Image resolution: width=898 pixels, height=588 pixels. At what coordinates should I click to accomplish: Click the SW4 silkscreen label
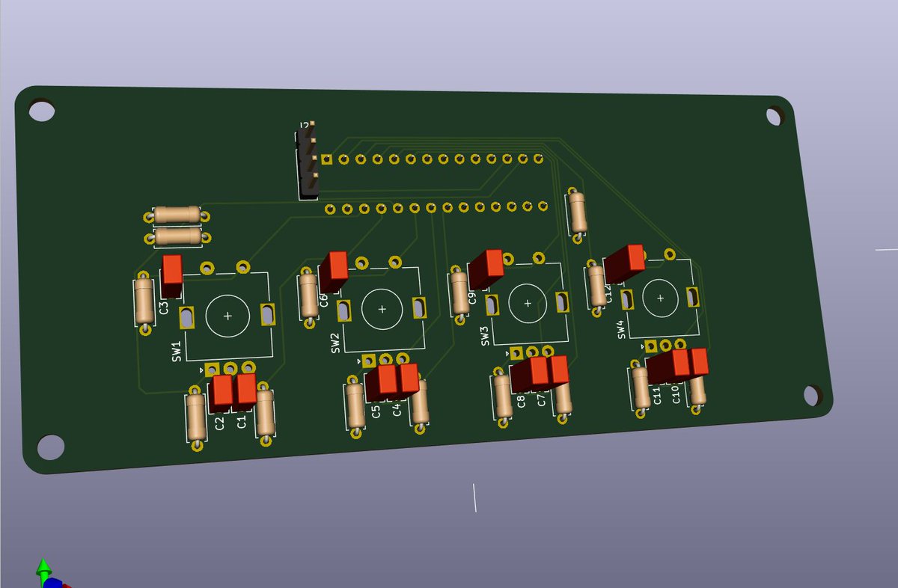point(620,329)
